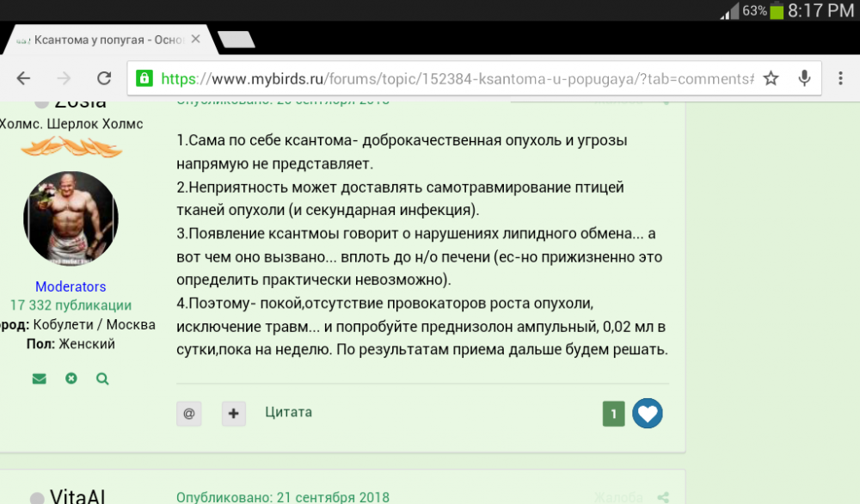Viewport: 860px width, 504px height.
Task: Close the Ксантома у попугая tab
Action: (x=196, y=40)
